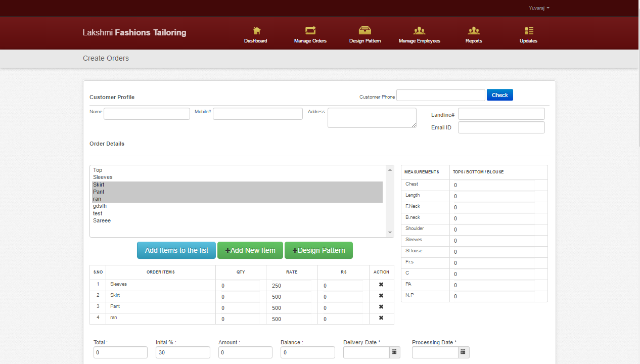This screenshot has width=640, height=364.
Task: Click the Lakshmi Fashions Tailoring logo
Action: click(x=134, y=32)
